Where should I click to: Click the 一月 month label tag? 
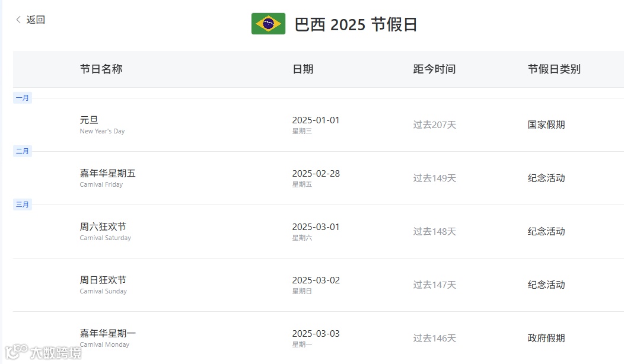point(23,98)
